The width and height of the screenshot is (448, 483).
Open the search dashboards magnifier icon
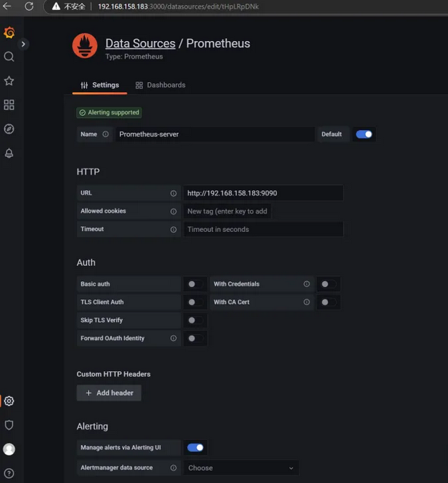click(x=9, y=57)
